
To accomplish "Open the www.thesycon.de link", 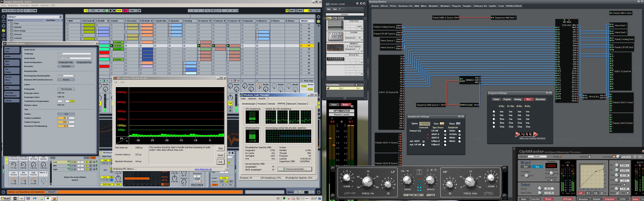I will tap(203, 169).
